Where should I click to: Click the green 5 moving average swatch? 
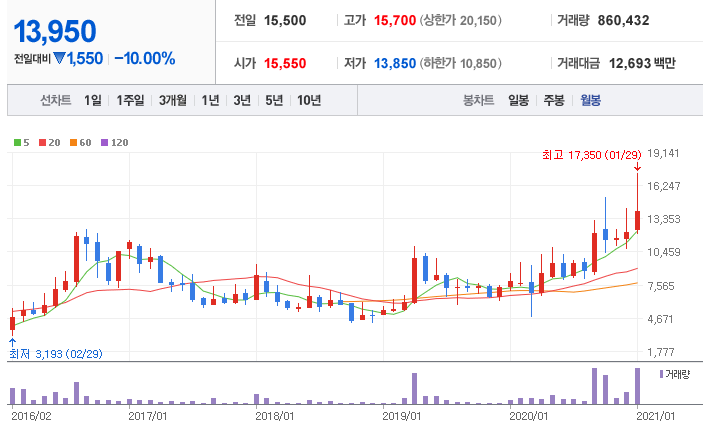[17, 143]
